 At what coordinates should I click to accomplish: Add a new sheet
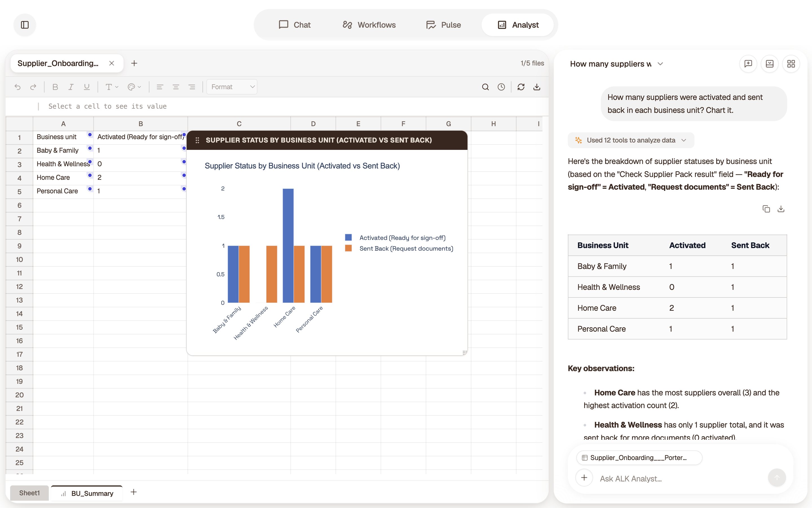[134, 492]
